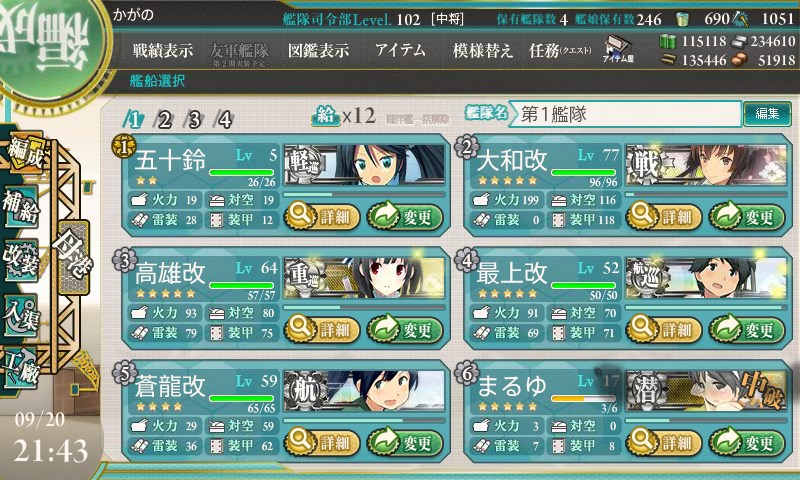Open the 図鑑表示 menu
The width and height of the screenshot is (800, 480).
(319, 50)
